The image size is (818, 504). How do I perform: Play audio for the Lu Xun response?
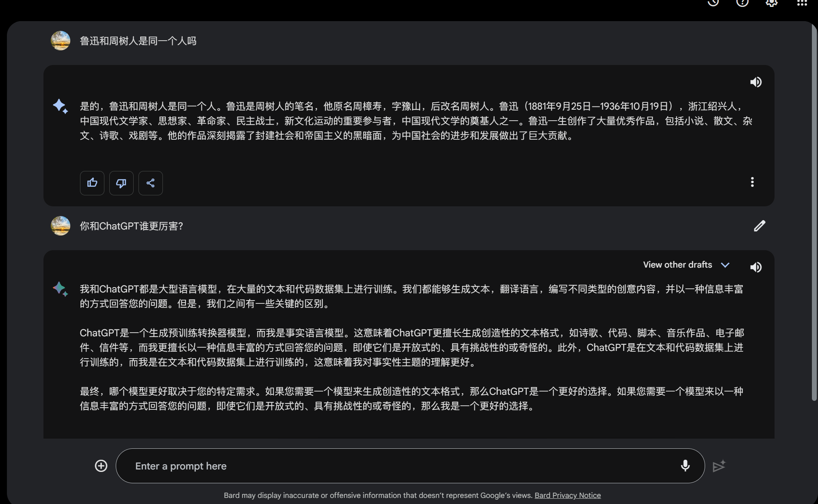coord(756,82)
